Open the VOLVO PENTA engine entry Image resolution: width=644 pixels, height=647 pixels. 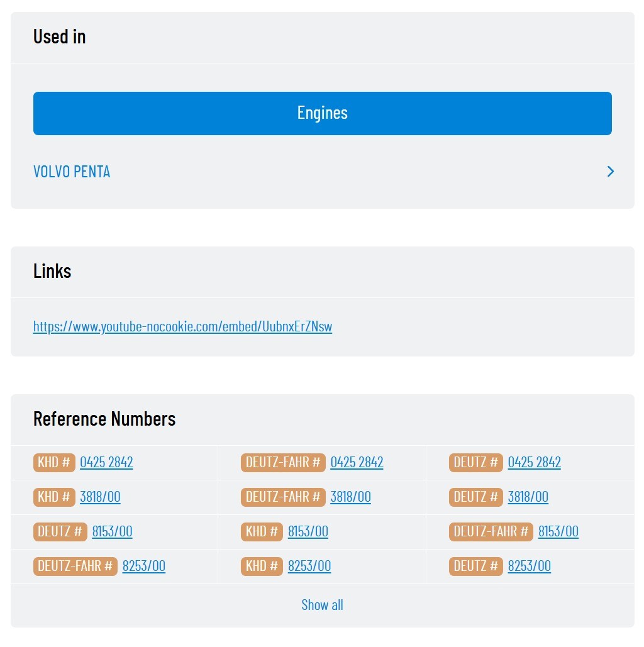(x=72, y=172)
